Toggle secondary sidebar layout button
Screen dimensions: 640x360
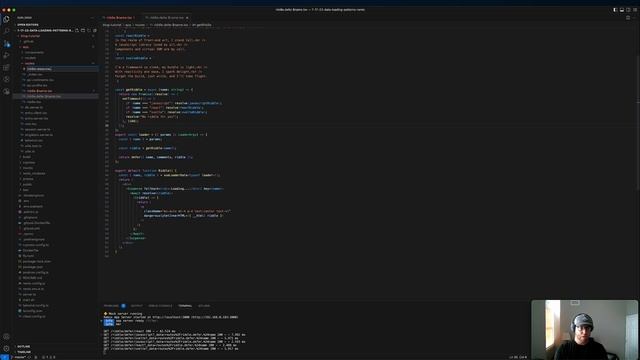pyautogui.click(x=628, y=10)
